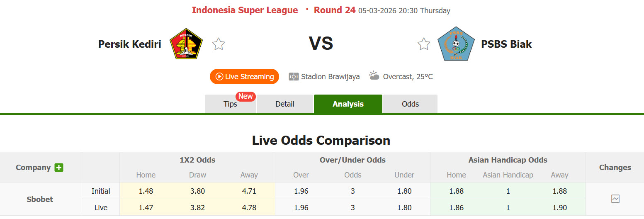Switch to the Tips tab
This screenshot has height=219, width=644.
[x=230, y=104]
